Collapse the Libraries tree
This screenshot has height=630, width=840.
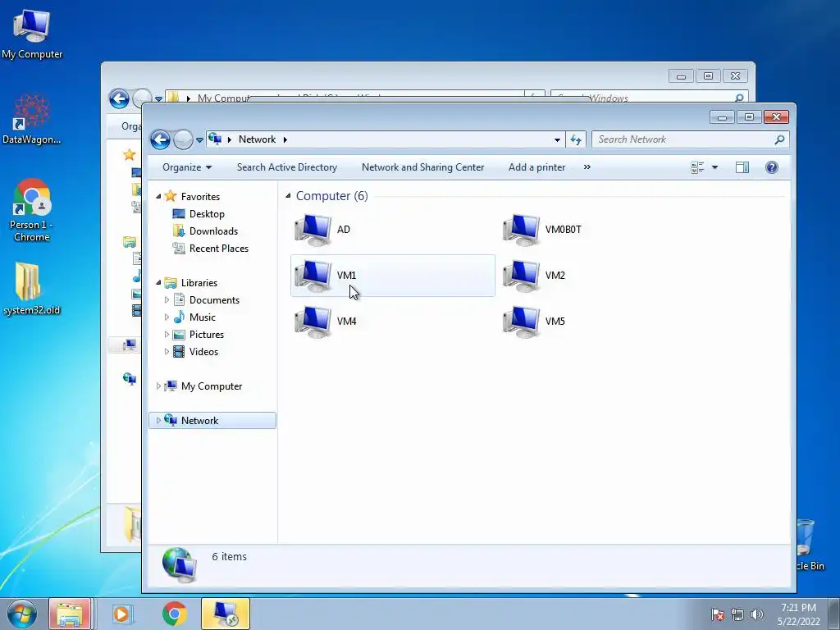pos(158,283)
